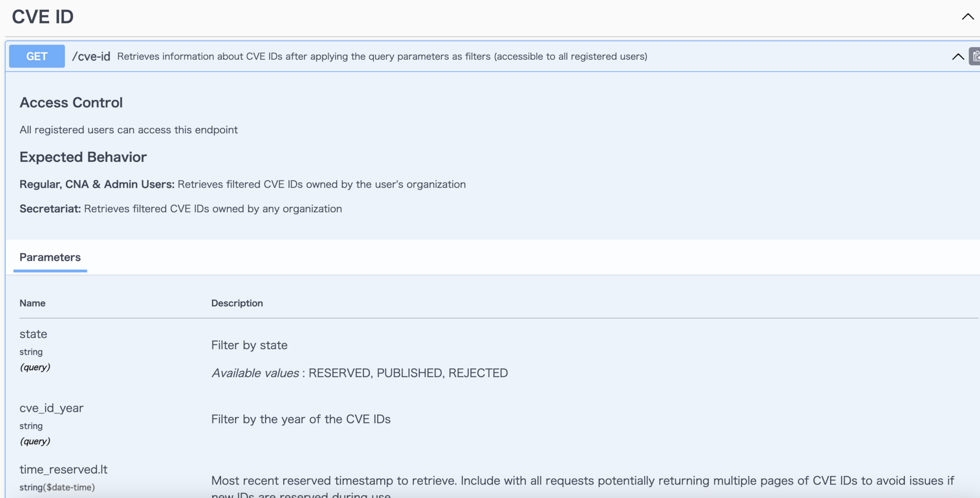Screen dimensions: 980x498
Task: Copy the /cve-id endpoint path to clipboard
Action: point(975,56)
